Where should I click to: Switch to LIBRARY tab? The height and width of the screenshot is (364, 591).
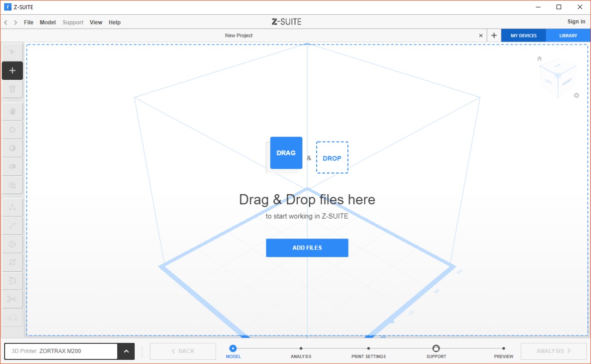(568, 36)
